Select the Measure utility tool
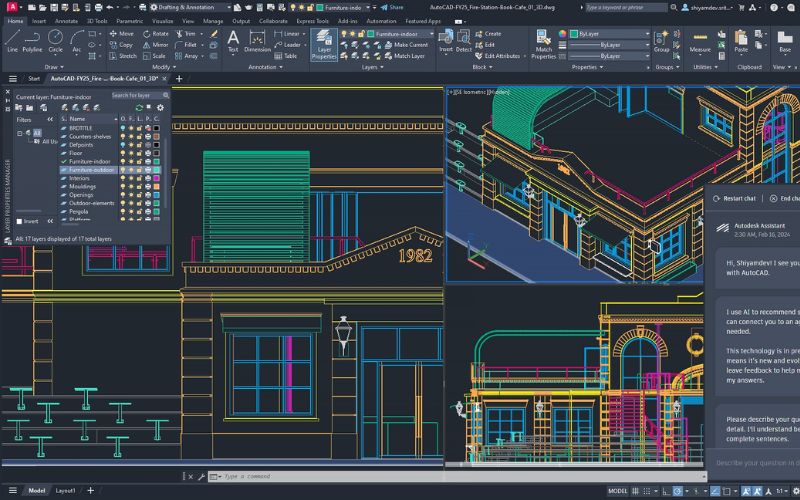The height and width of the screenshot is (500, 800). click(700, 40)
